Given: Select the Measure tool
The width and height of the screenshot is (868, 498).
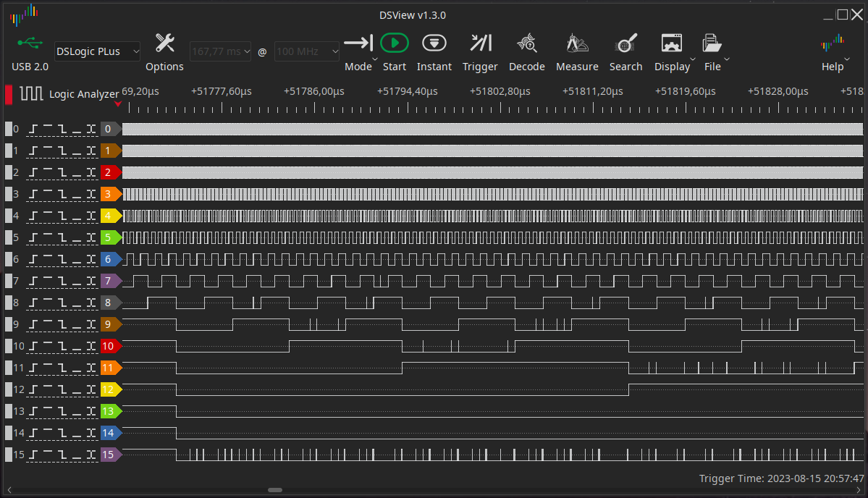Looking at the screenshot, I should pyautogui.click(x=576, y=43).
